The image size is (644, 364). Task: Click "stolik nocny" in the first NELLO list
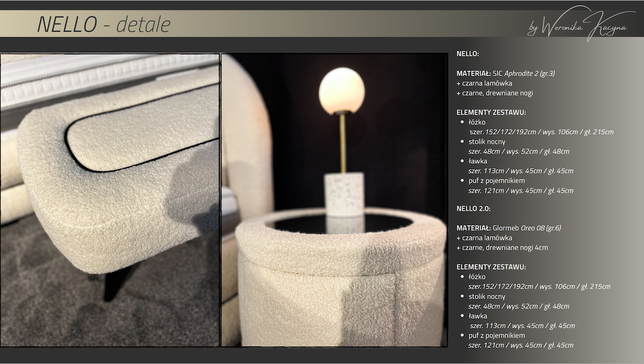[x=487, y=141]
